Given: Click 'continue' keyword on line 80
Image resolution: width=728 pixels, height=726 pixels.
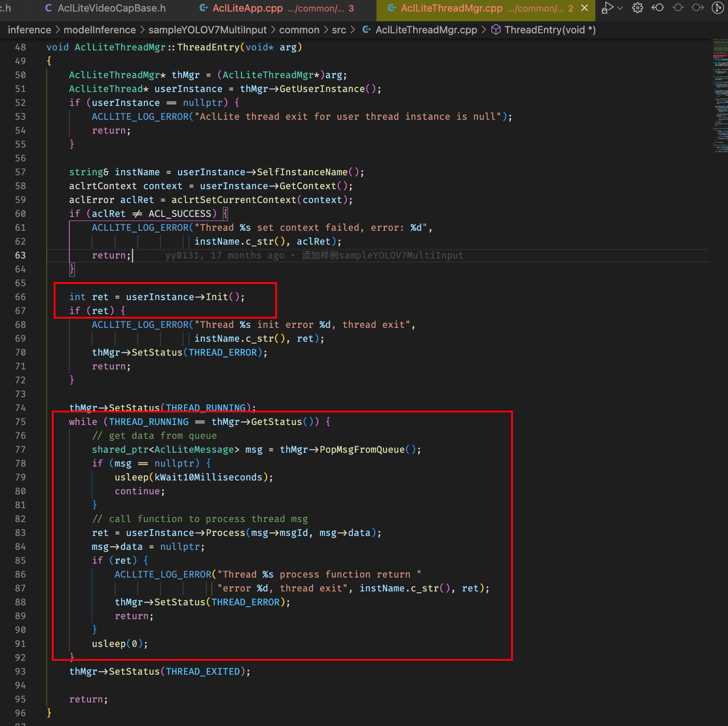Looking at the screenshot, I should (137, 491).
